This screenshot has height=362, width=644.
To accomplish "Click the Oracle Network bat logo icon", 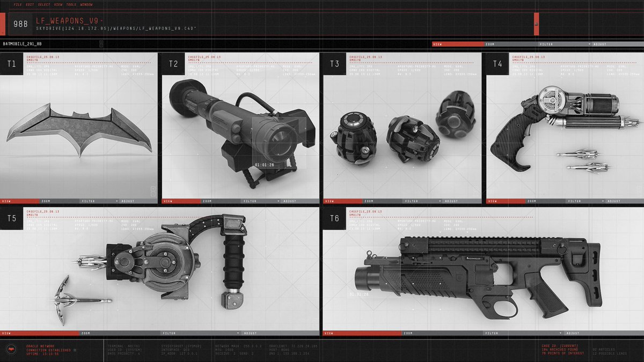I will 12,349.
